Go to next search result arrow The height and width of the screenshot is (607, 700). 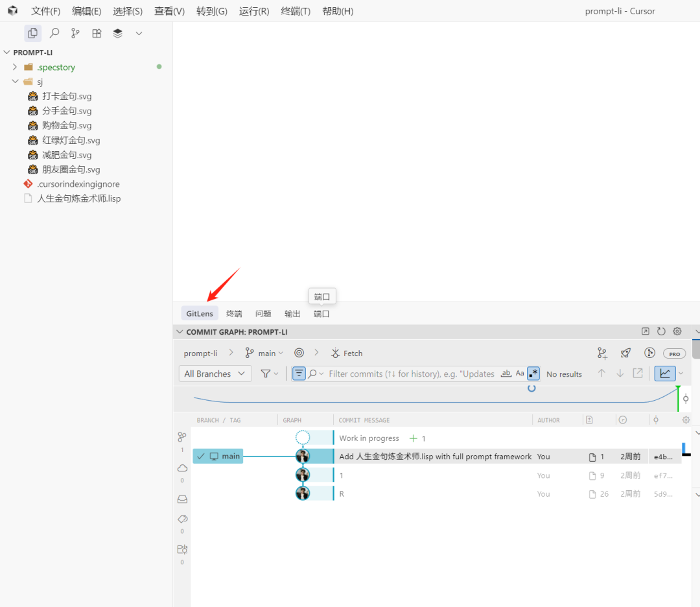point(620,374)
